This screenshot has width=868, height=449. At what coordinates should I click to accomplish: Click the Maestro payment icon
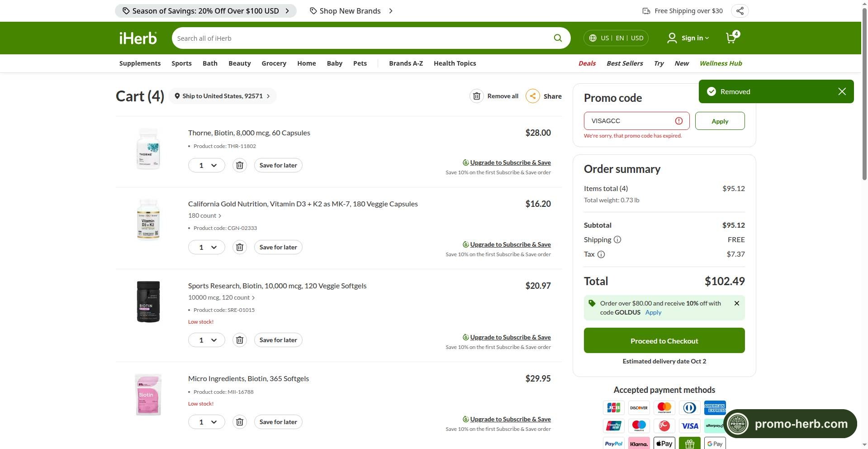(x=639, y=426)
